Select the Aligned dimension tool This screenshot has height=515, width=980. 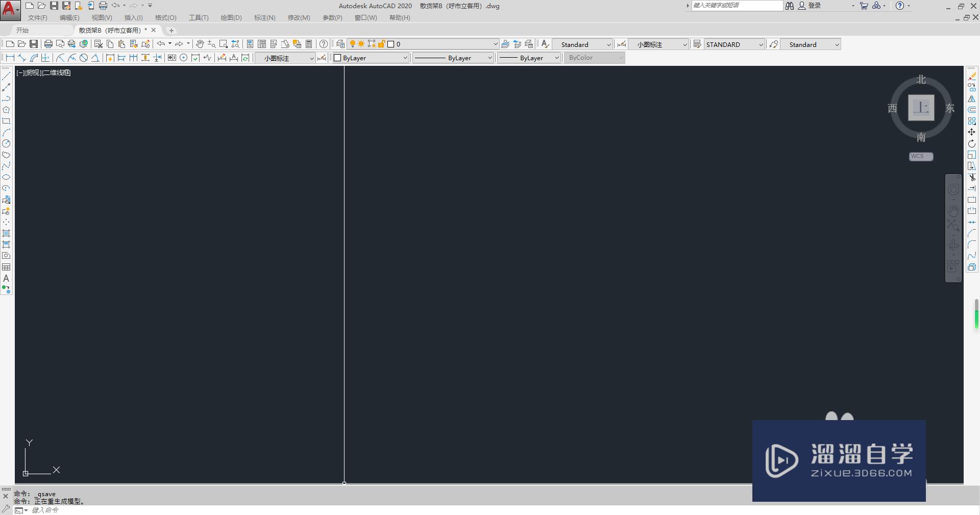[22, 58]
